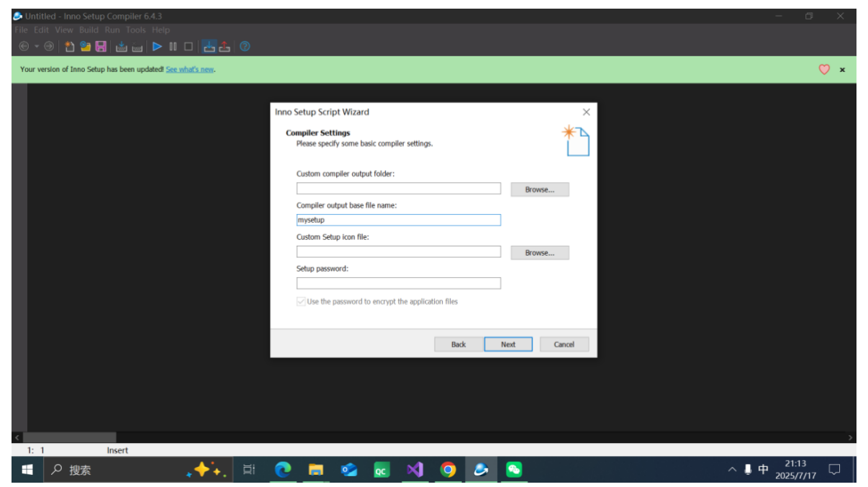The image size is (868, 487).
Task: Click the Setup password field
Action: pyautogui.click(x=399, y=283)
